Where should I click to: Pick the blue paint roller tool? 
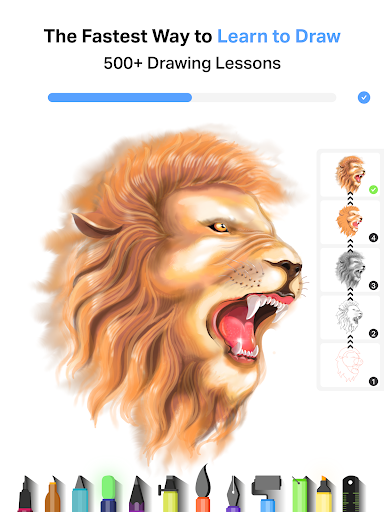point(266,494)
